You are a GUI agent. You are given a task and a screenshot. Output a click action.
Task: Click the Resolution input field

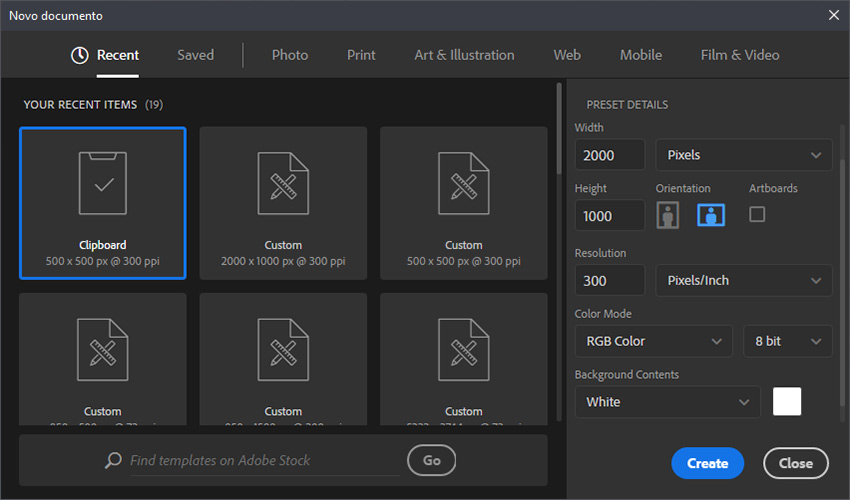pyautogui.click(x=610, y=280)
